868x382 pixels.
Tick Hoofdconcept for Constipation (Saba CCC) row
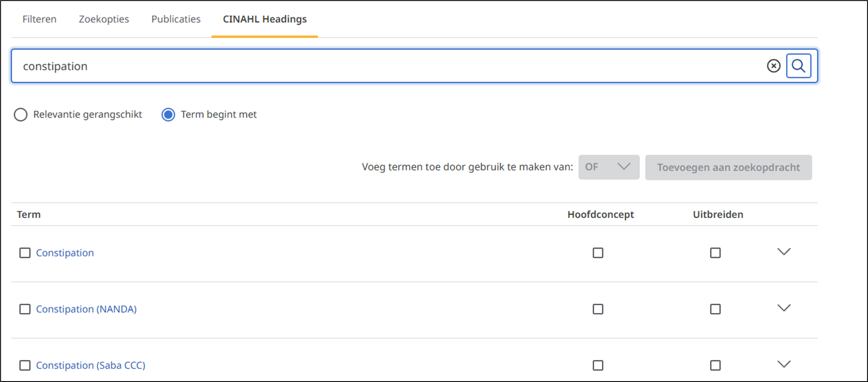598,366
